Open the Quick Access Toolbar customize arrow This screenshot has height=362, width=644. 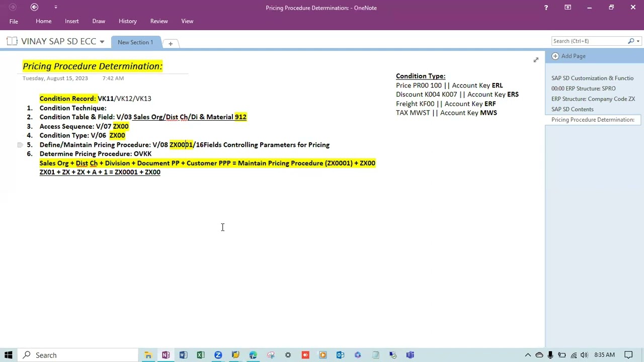[x=55, y=7]
